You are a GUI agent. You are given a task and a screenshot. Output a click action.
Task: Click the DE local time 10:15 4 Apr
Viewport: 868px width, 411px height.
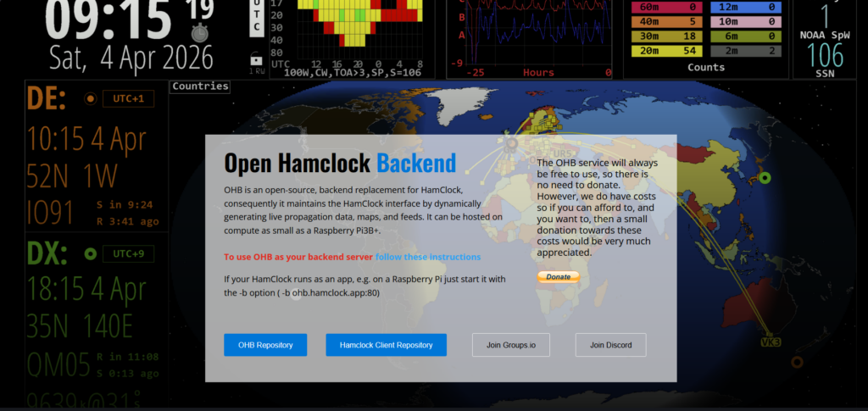[86, 139]
